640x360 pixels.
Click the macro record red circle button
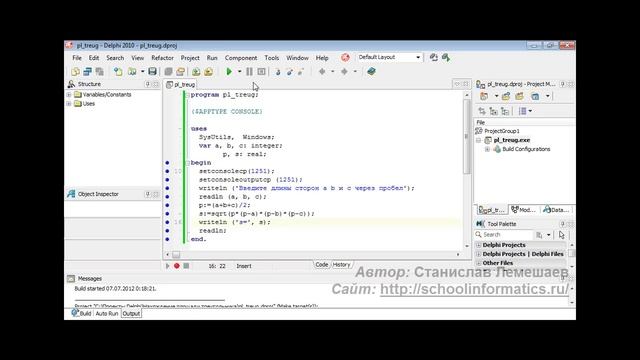click(177, 266)
